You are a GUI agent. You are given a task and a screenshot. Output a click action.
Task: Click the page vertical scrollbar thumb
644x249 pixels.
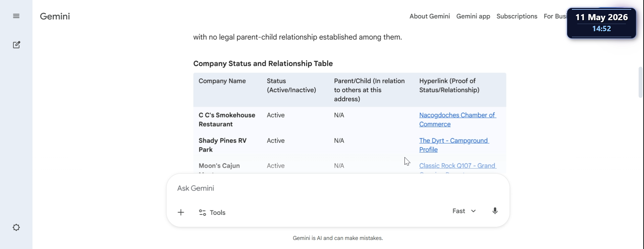pos(641,82)
